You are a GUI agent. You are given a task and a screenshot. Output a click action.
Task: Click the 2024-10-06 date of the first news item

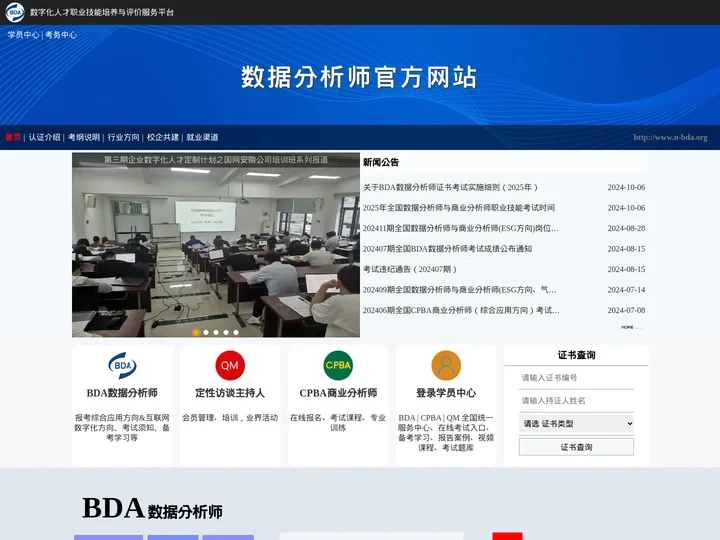pyautogui.click(x=626, y=187)
